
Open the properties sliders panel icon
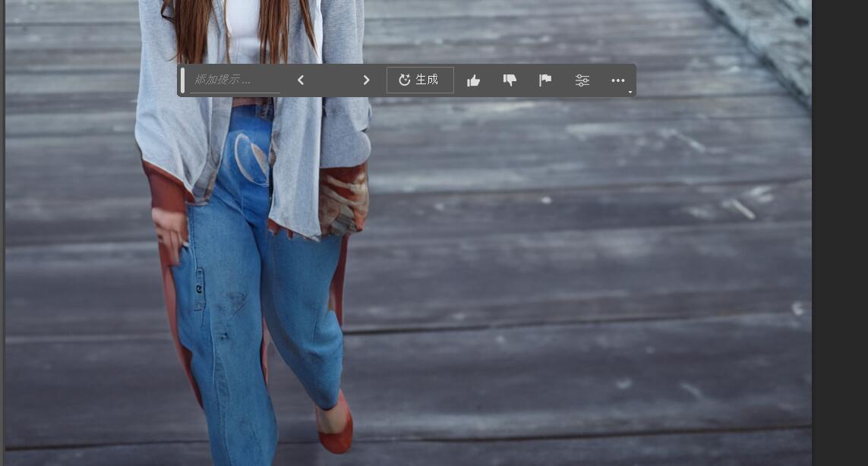coord(582,80)
